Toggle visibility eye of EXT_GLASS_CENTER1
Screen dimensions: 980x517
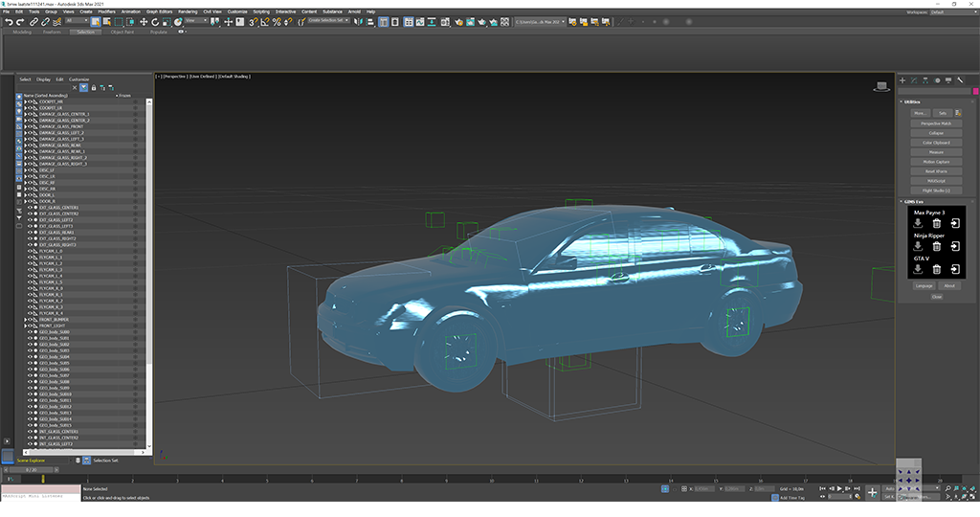[x=30, y=208]
